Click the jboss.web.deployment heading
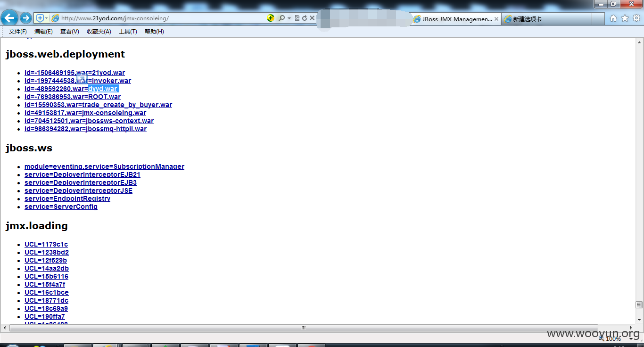 (x=65, y=54)
